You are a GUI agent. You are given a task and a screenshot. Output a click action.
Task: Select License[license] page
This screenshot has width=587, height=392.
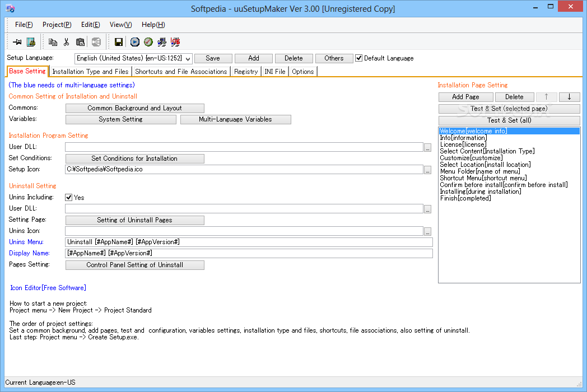click(509, 144)
